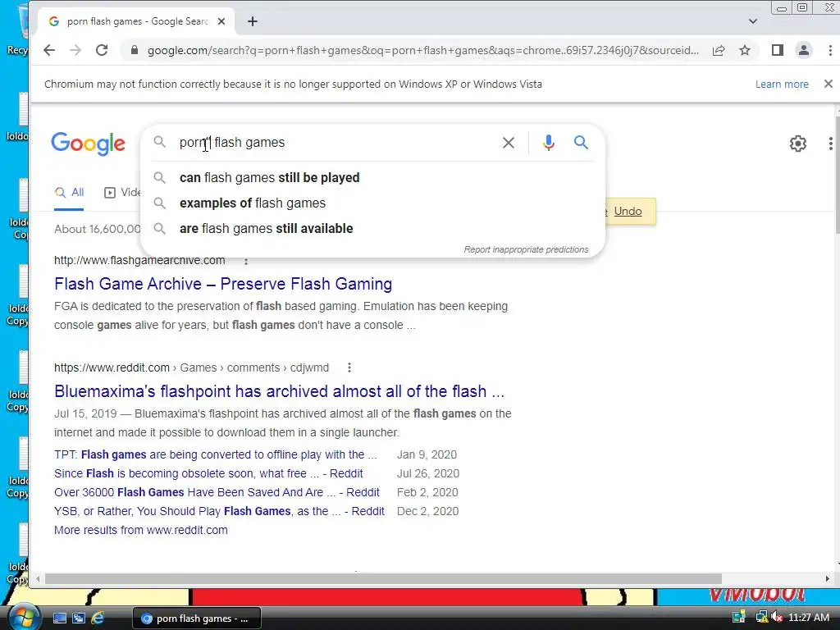Go back with the browser back arrow
The image size is (840, 630).
coord(49,50)
